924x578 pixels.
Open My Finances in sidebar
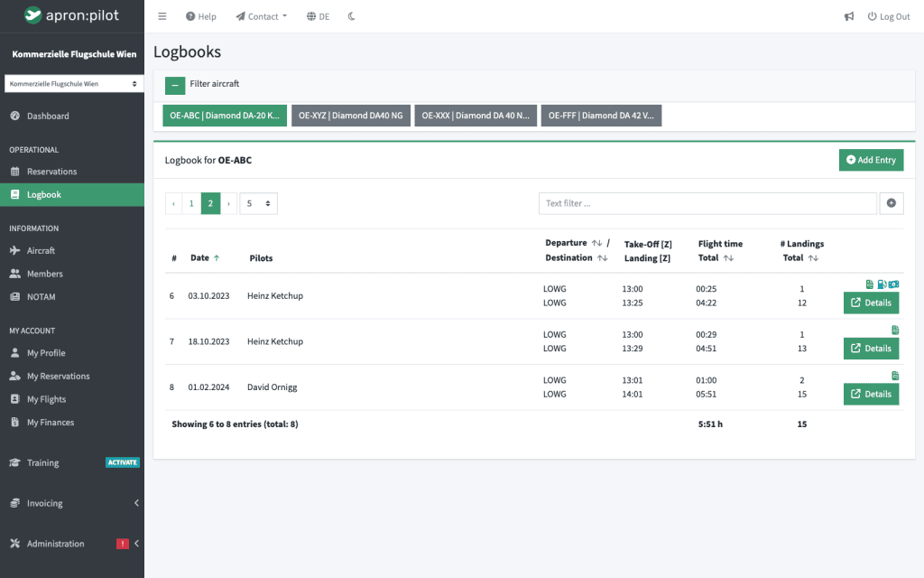coord(72,423)
